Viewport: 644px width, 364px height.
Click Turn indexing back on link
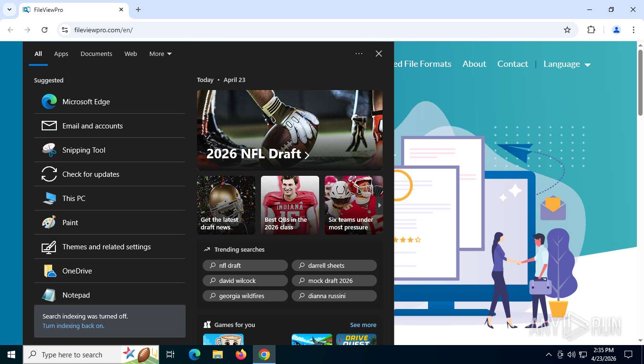[x=73, y=326]
